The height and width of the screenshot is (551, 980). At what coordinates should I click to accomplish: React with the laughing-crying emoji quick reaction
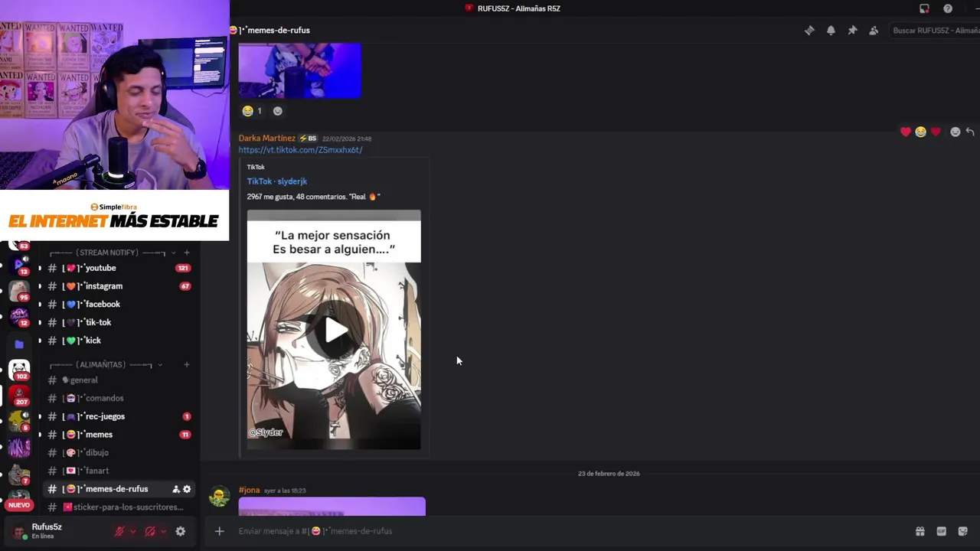coord(920,132)
